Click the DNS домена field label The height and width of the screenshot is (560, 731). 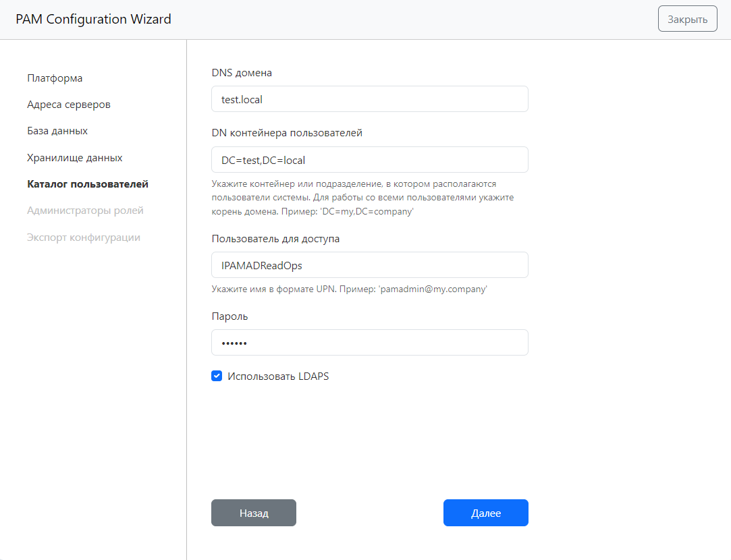(242, 73)
